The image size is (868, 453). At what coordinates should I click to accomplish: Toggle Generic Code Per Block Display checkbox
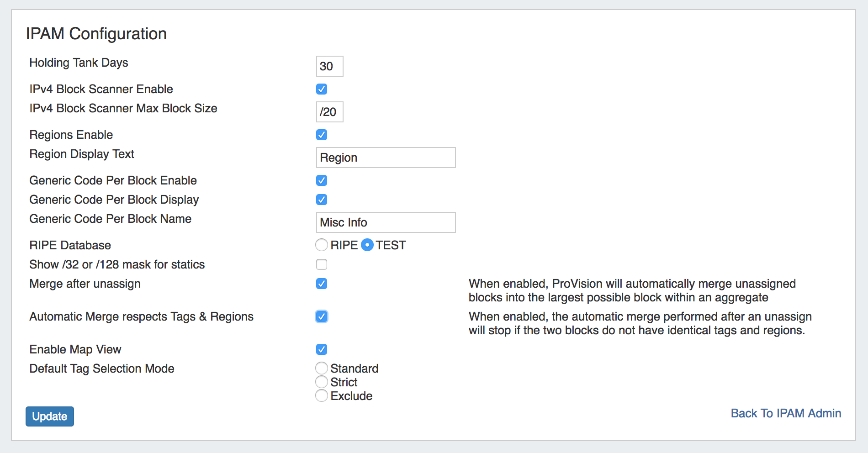pyautogui.click(x=322, y=200)
